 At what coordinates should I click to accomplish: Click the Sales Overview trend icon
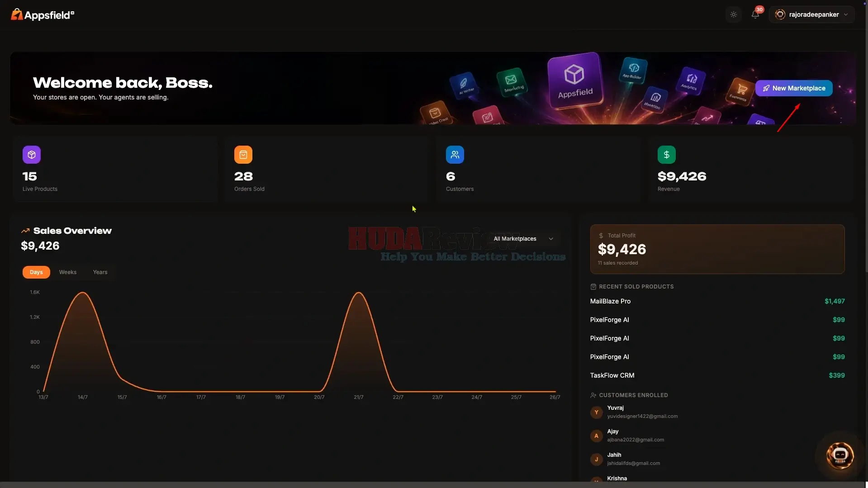[25, 231]
